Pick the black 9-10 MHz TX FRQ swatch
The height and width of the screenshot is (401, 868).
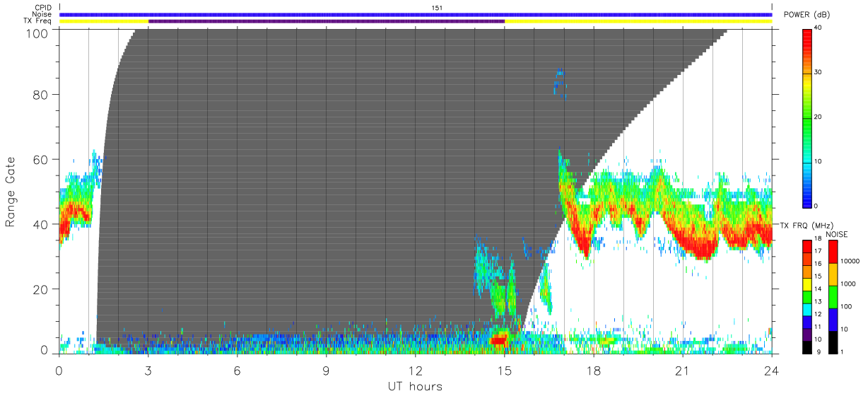tap(807, 347)
